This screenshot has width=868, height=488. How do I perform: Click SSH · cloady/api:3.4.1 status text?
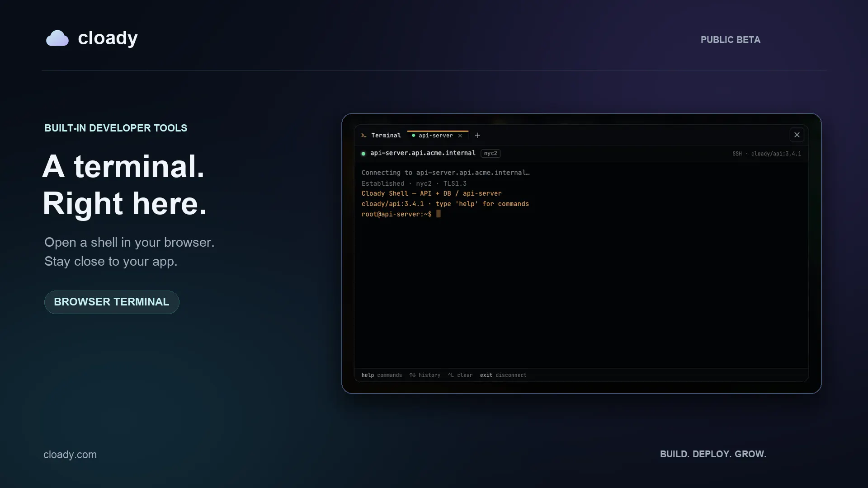click(767, 154)
